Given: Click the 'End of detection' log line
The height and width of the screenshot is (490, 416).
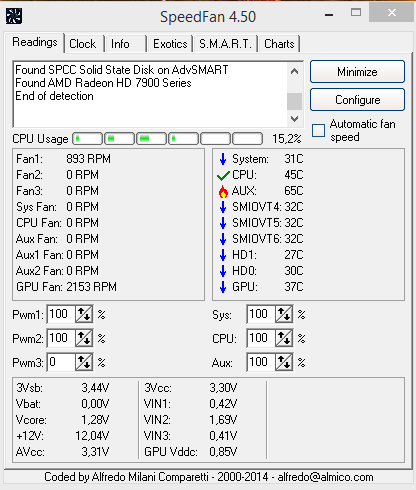Looking at the screenshot, I should [x=54, y=96].
